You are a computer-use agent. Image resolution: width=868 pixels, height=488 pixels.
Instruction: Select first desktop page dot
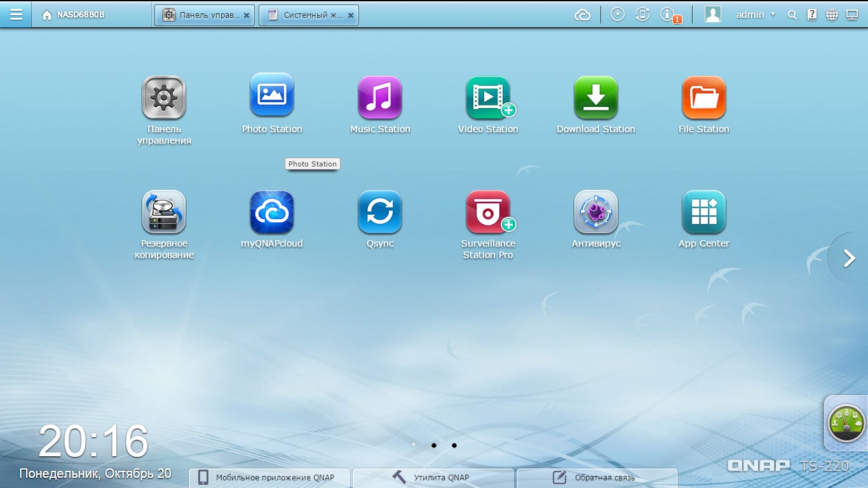click(414, 445)
